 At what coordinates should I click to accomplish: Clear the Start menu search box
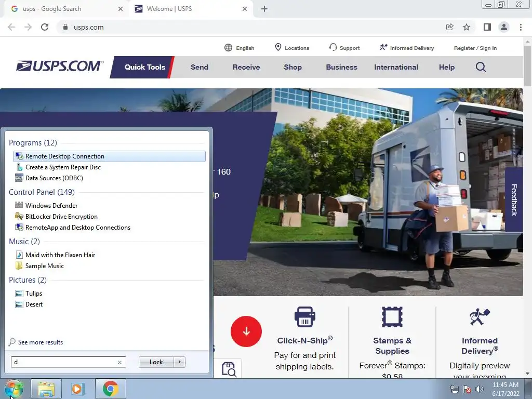click(119, 362)
